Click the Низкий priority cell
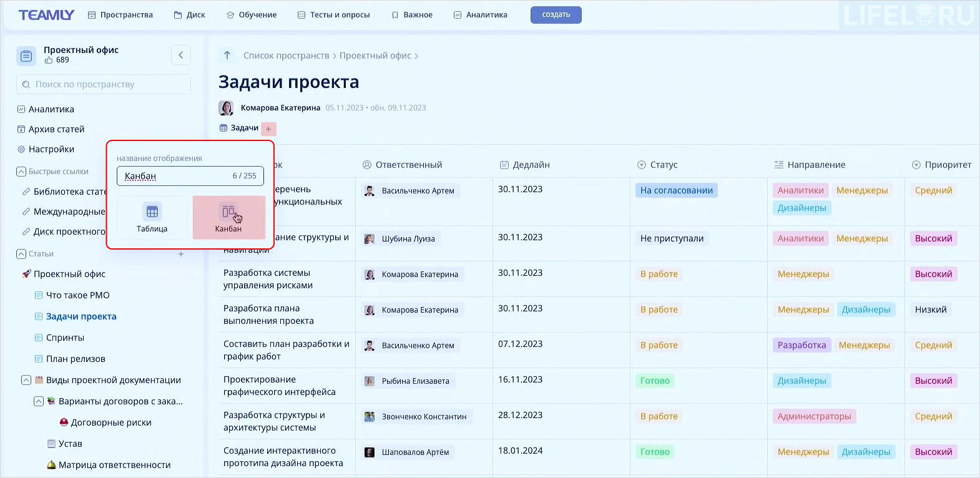This screenshot has width=980, height=478. pos(931,310)
